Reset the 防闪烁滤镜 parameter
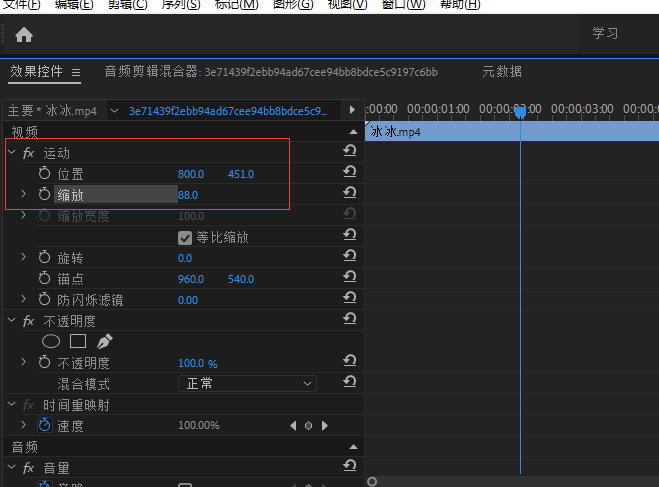 350,297
